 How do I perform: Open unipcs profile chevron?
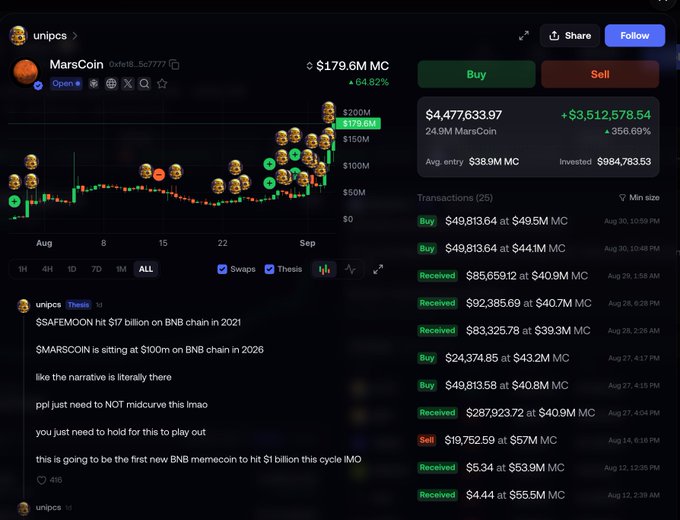[x=75, y=36]
